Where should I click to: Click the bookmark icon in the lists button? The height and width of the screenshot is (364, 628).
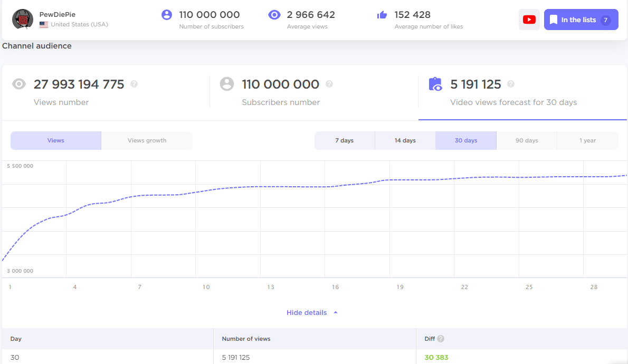(x=553, y=20)
